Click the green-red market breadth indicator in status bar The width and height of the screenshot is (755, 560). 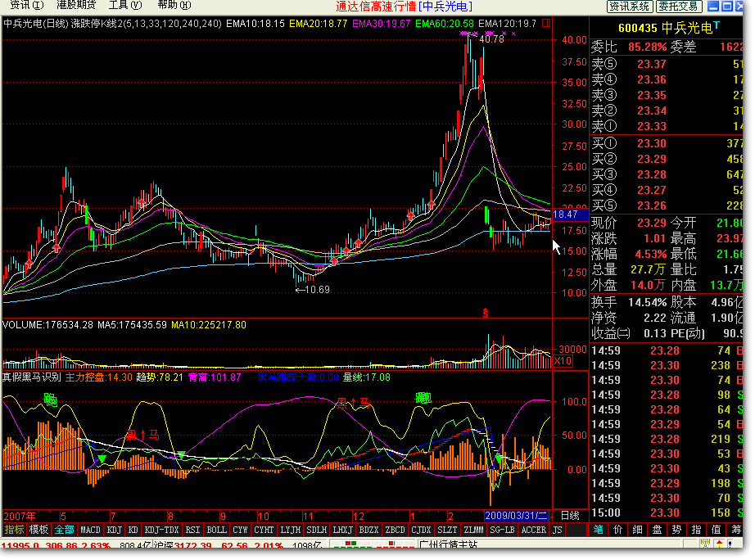click(x=373, y=544)
